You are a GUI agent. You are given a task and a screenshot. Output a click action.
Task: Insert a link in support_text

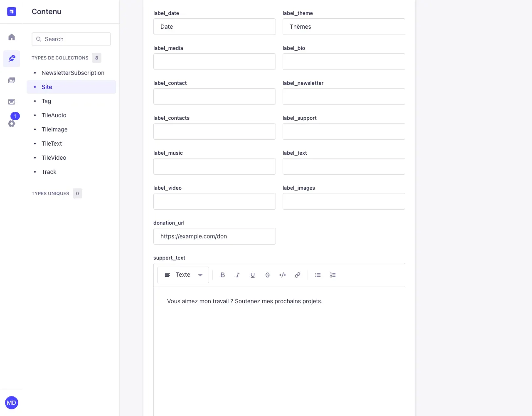coord(298,275)
